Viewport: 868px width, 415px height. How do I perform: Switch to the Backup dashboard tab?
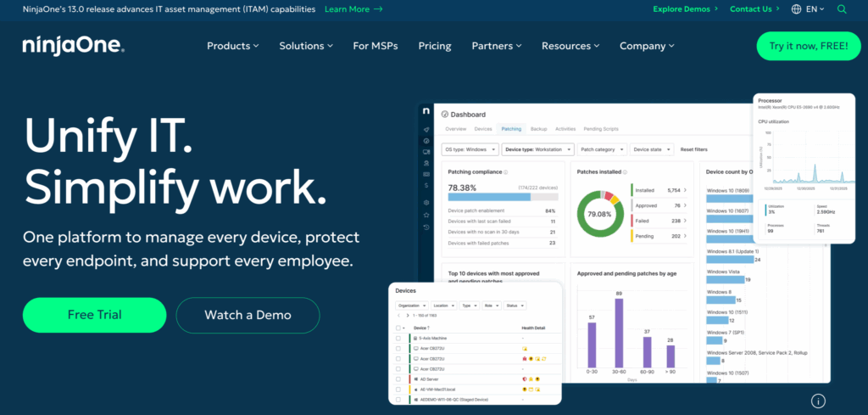click(538, 129)
